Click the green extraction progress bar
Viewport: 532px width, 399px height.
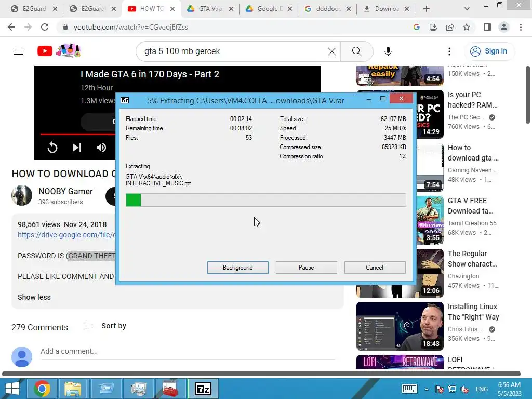point(265,200)
